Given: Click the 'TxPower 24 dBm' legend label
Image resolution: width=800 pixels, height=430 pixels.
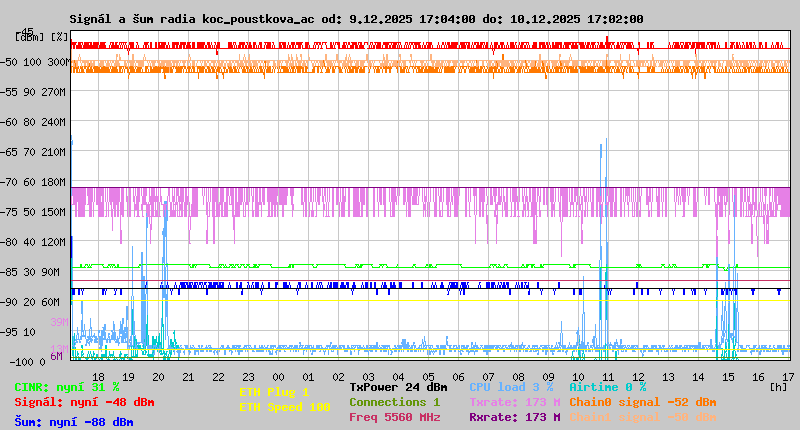Looking at the screenshot, I should 398,388.
